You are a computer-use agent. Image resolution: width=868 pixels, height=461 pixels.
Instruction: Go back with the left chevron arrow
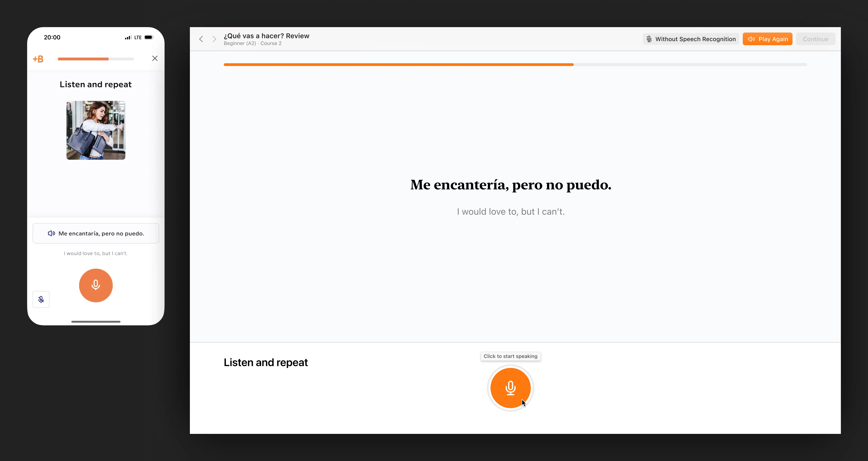point(201,39)
